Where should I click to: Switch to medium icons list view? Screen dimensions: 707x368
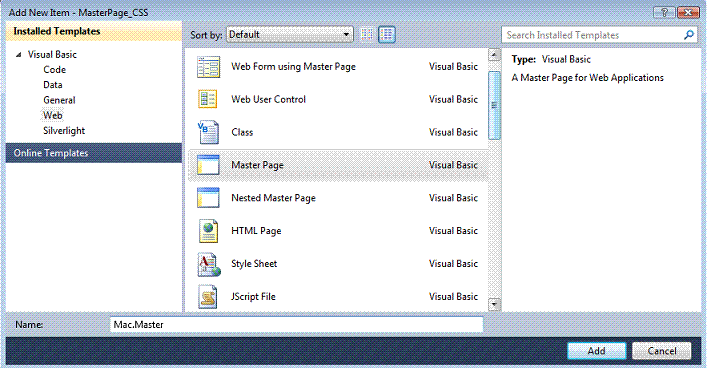click(x=387, y=35)
